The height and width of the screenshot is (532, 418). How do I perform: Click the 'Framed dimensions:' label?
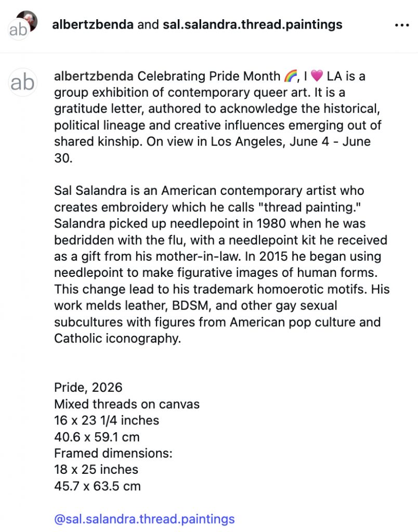click(x=113, y=453)
